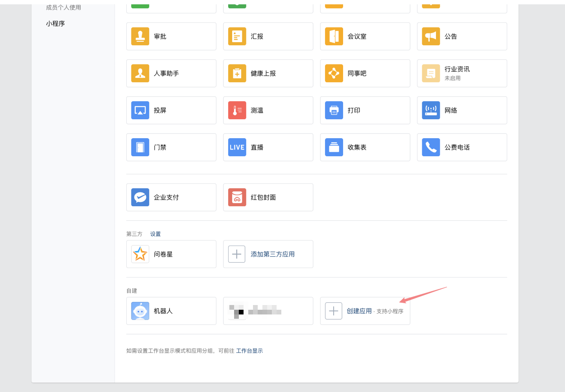Click the 机器人 robot app icon
This screenshot has width=565, height=392.
tap(140, 311)
